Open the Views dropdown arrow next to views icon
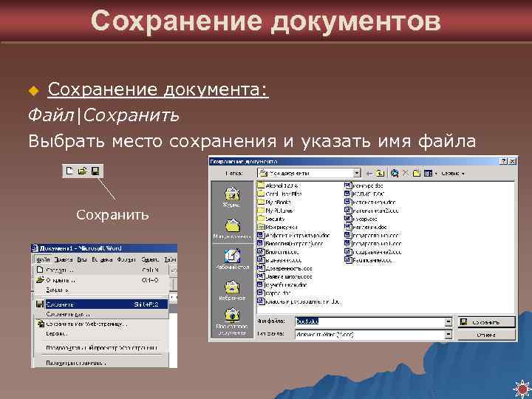The height and width of the screenshot is (399, 532). click(x=436, y=174)
